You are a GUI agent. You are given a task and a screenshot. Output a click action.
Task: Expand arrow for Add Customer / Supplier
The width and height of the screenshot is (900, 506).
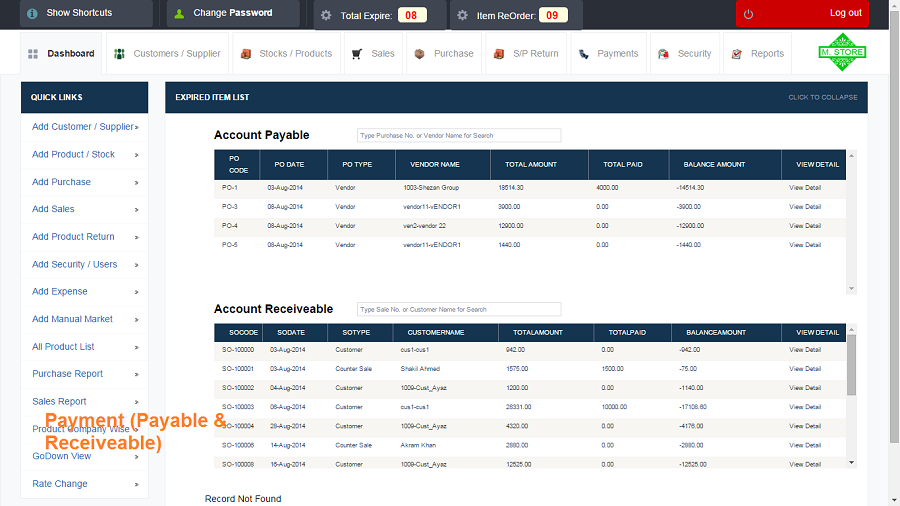(x=137, y=127)
